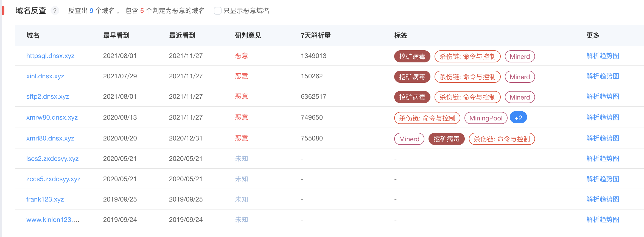Click the xmrw80.dnsx.xyz domain
Viewport: 644px width, 237px height.
(x=52, y=117)
